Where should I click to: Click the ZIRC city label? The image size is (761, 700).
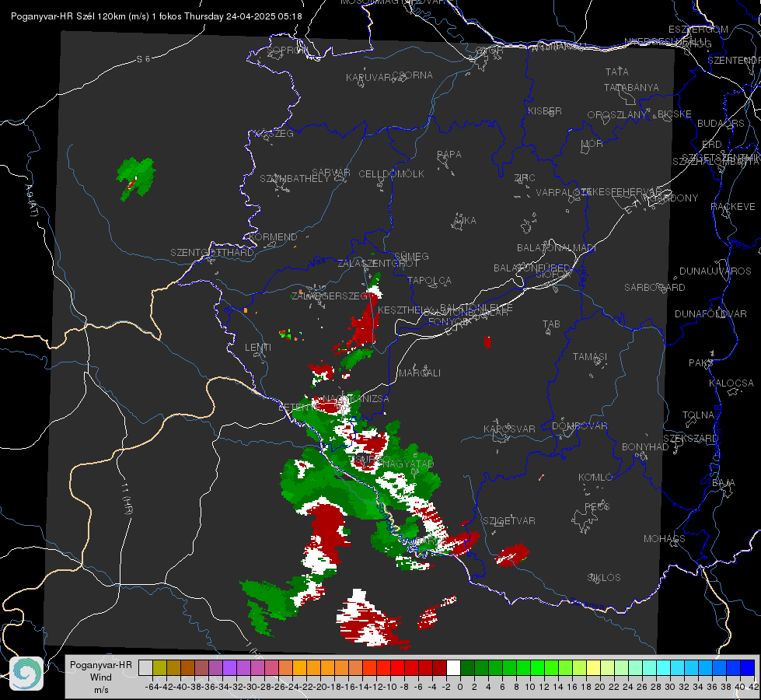(x=525, y=178)
